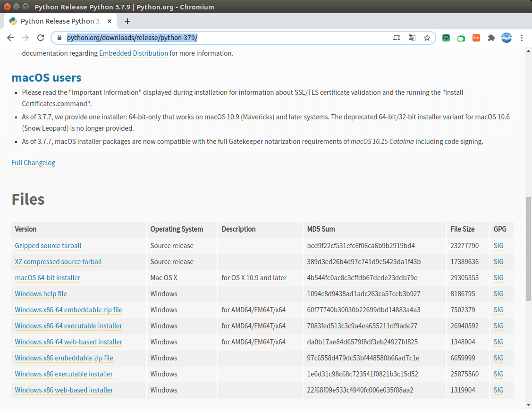Viewport: 532px width, 409px height.
Task: Click the MD5 sum 22f68f09e533c4940fc006e035f08aa2
Action: click(x=360, y=390)
